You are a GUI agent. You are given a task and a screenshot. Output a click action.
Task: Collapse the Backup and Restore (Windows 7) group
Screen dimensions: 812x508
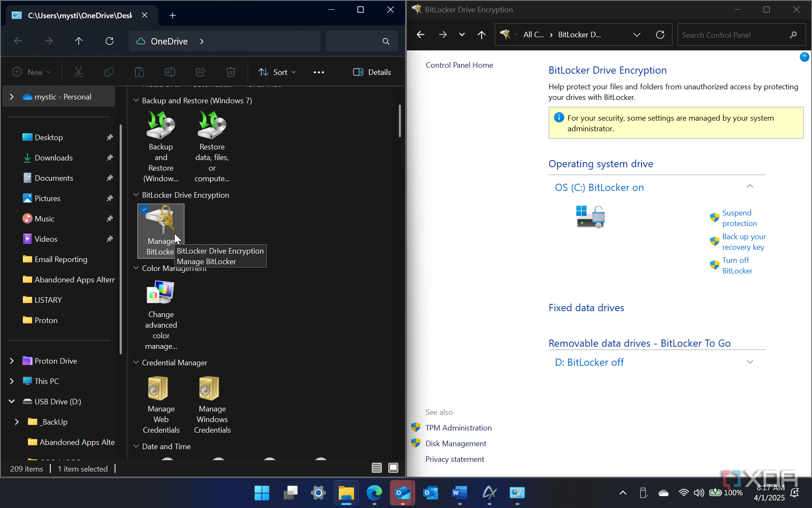136,100
